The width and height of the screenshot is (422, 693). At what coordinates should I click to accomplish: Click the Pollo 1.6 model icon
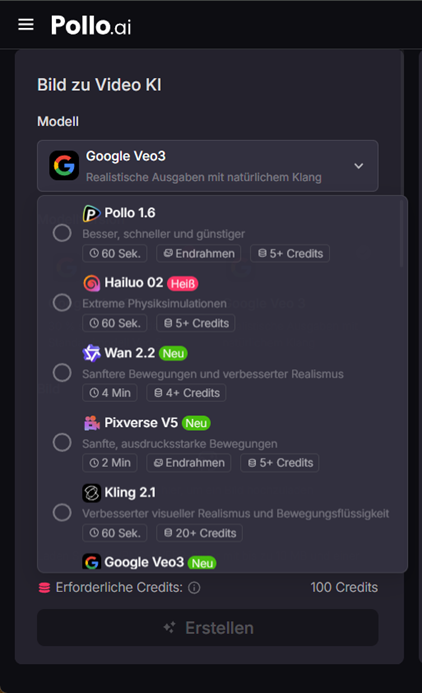(x=91, y=213)
